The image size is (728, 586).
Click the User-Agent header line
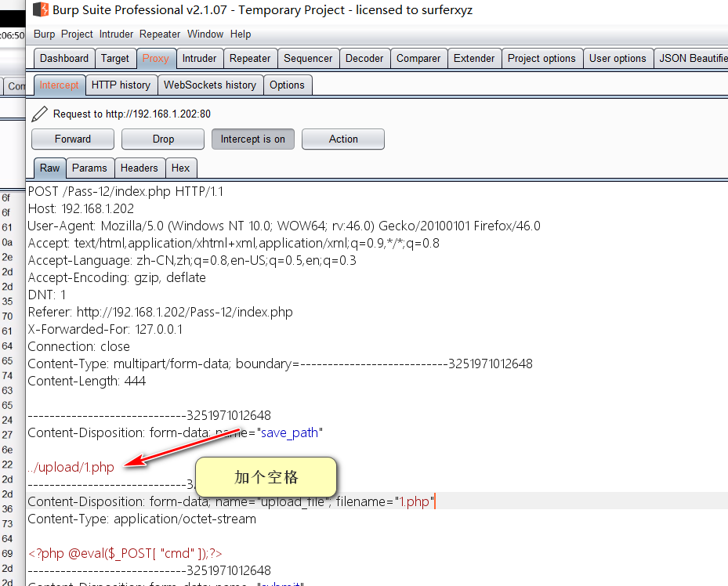click(284, 226)
